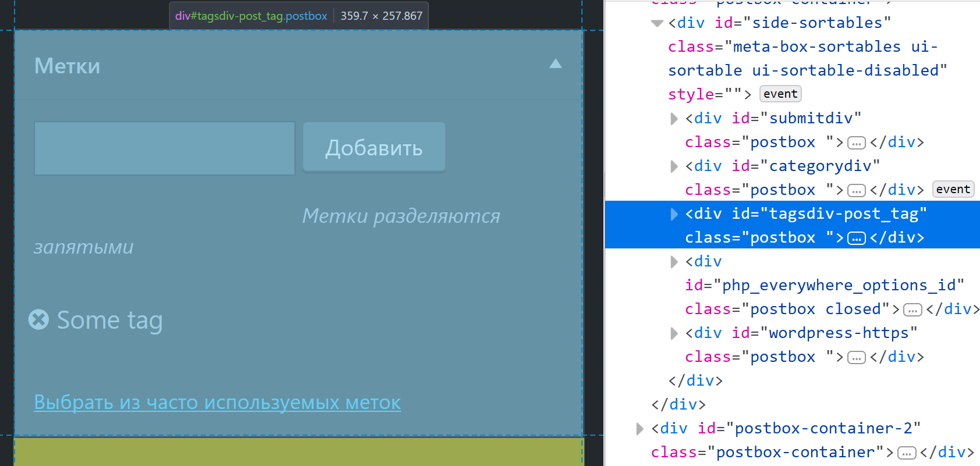Image resolution: width=980 pixels, height=466 pixels.
Task: Click the 'Метки разделяются запятыми' hint text
Action: click(267, 231)
